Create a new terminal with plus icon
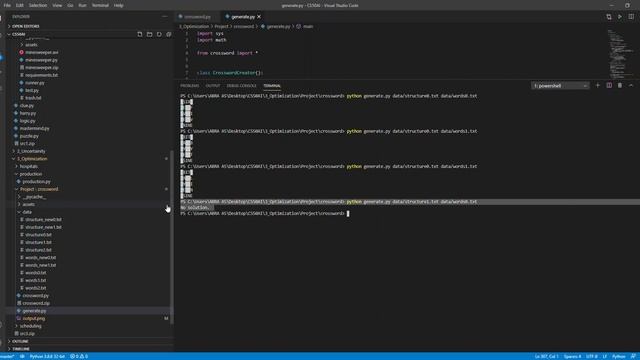The width and height of the screenshot is (640, 360). [598, 86]
